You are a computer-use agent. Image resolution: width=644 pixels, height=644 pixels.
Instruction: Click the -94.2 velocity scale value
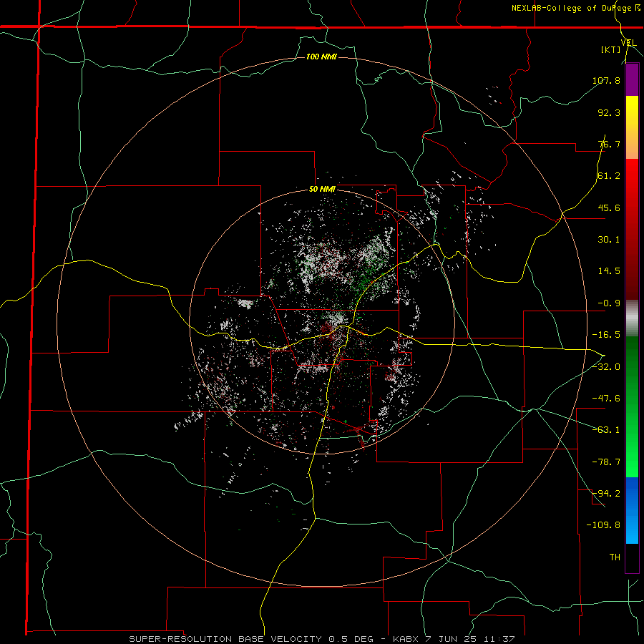tap(606, 493)
